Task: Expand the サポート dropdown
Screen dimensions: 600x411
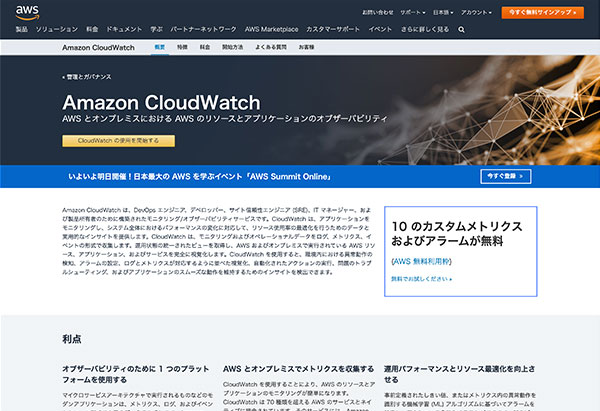Action: 412,13
